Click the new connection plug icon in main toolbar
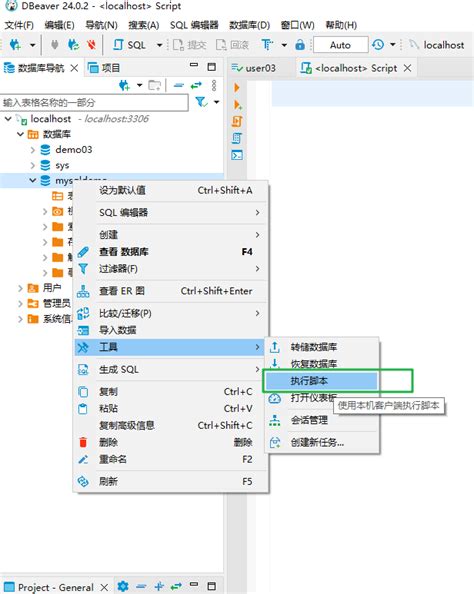This screenshot has width=474, height=594. coord(15,45)
